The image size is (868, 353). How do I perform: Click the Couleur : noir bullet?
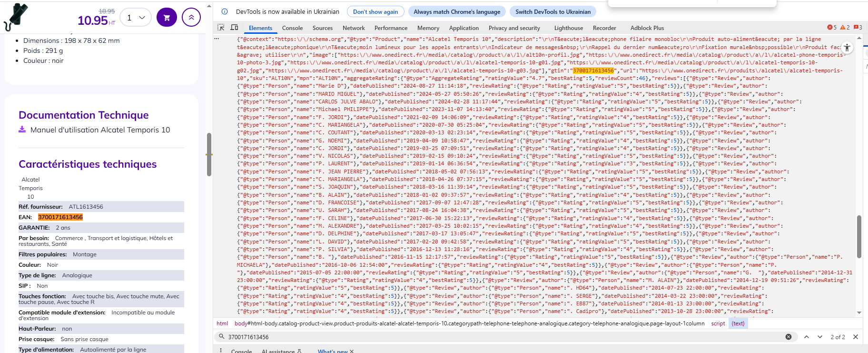(43, 61)
